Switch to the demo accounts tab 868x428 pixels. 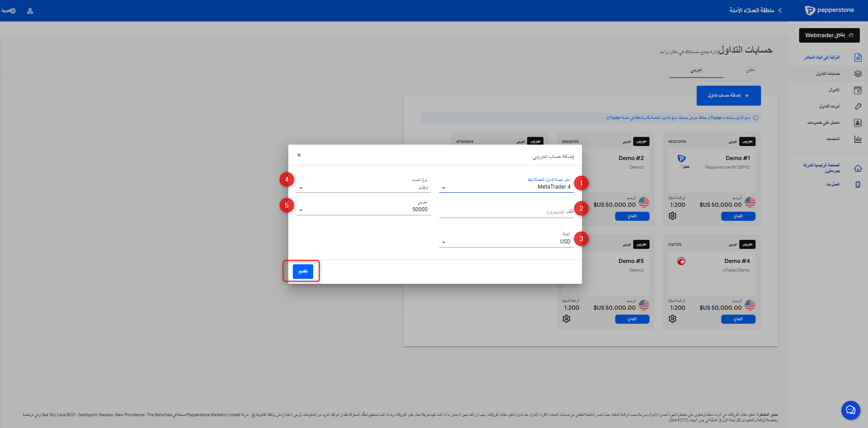coord(696,70)
